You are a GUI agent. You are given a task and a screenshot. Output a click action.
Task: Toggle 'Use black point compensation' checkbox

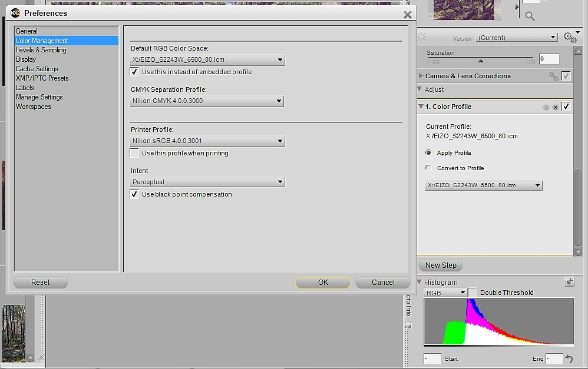(x=134, y=194)
